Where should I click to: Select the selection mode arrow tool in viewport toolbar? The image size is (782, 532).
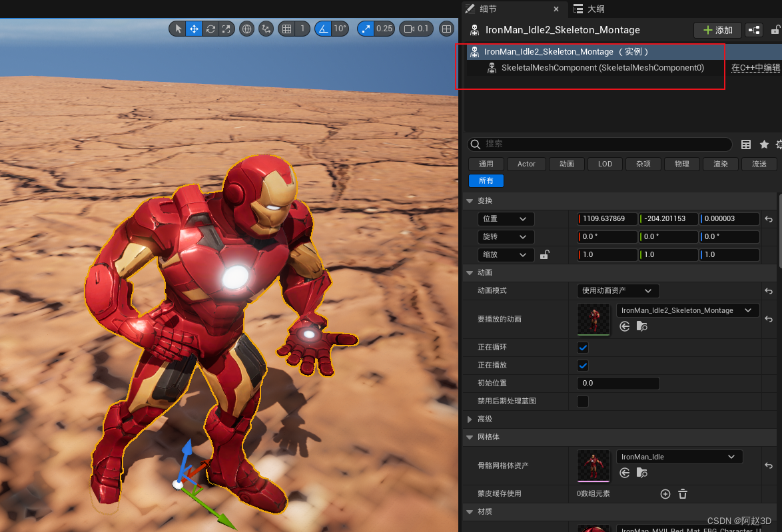click(x=178, y=29)
